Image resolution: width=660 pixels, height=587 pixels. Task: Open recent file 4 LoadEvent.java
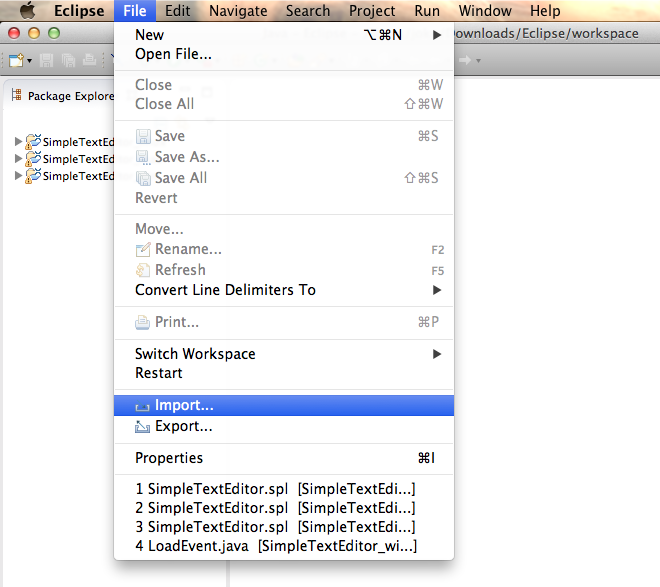284,546
